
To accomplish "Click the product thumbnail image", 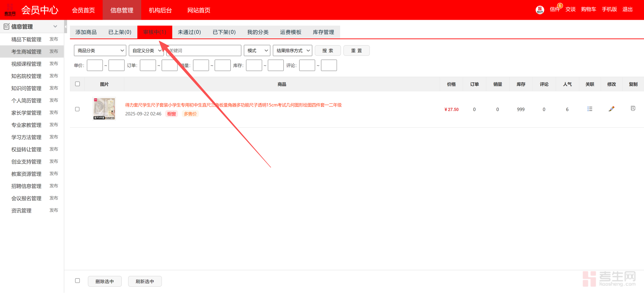I will coord(104,108).
